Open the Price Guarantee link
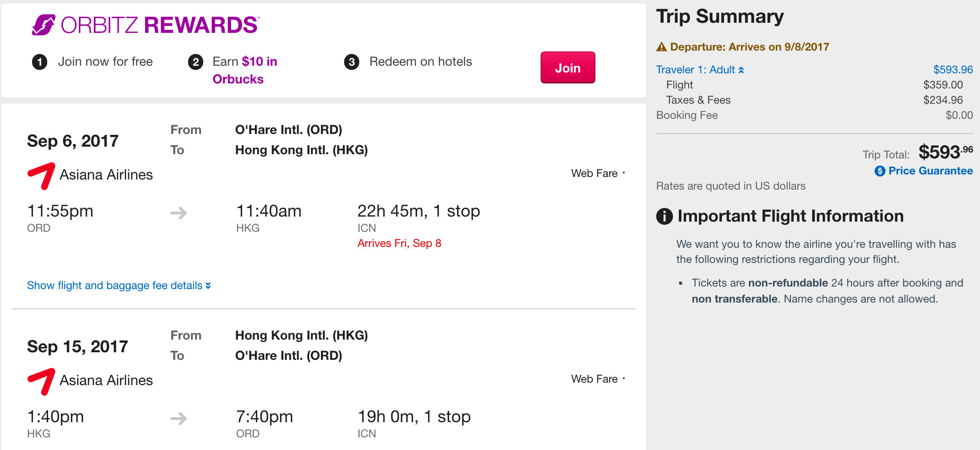The height and width of the screenshot is (450, 980). [930, 171]
